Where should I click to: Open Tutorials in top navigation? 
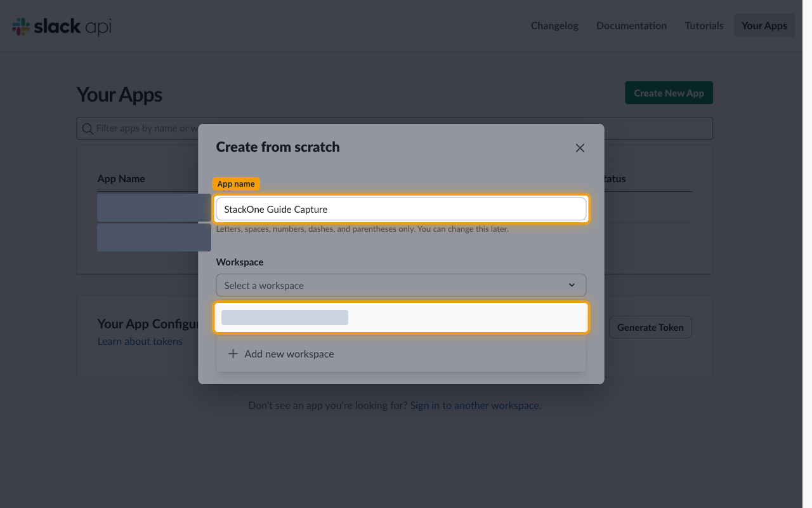pos(704,25)
